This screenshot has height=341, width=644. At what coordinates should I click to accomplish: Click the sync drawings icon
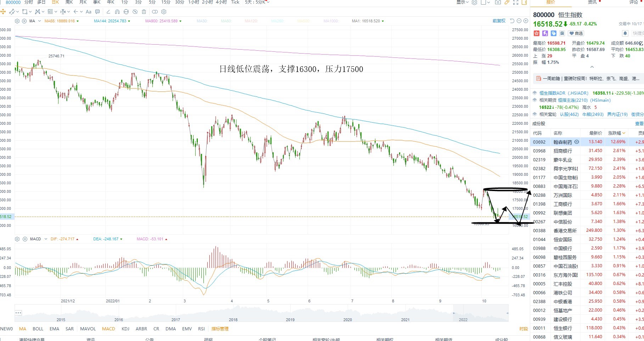click(126, 12)
